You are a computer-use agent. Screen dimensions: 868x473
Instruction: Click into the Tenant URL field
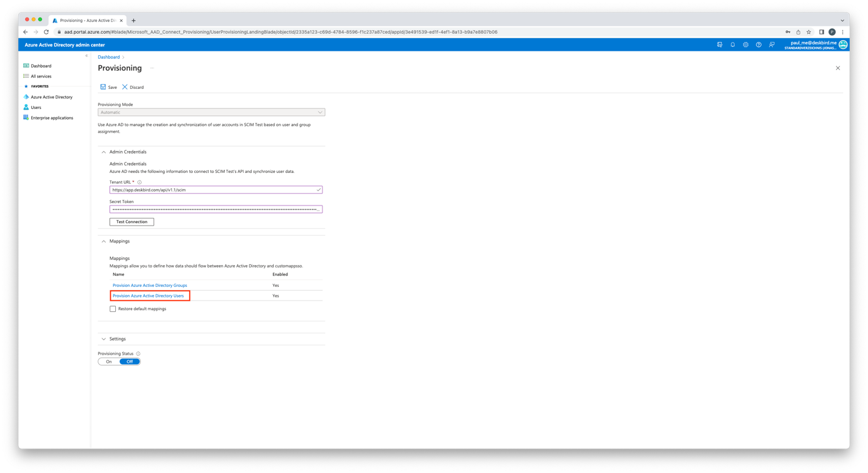tap(213, 190)
